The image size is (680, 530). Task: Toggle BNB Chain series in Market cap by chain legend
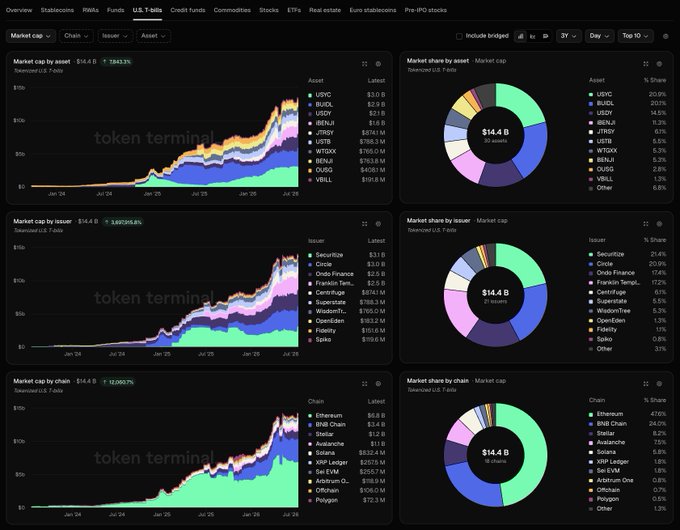[347, 425]
